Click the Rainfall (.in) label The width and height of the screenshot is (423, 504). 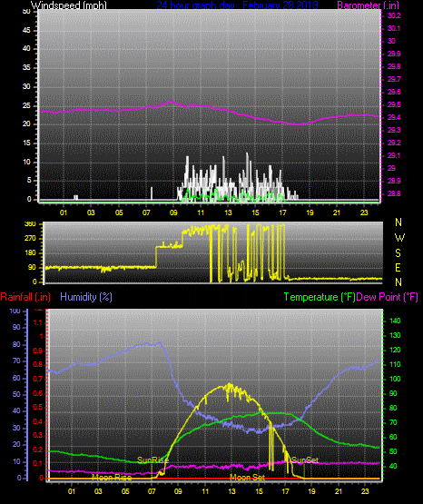click(25, 297)
